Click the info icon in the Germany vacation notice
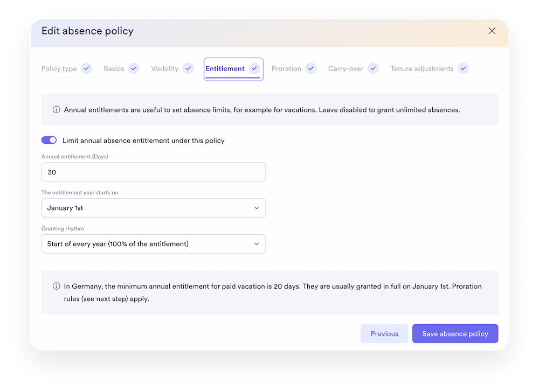The image size is (539, 392). [56, 286]
